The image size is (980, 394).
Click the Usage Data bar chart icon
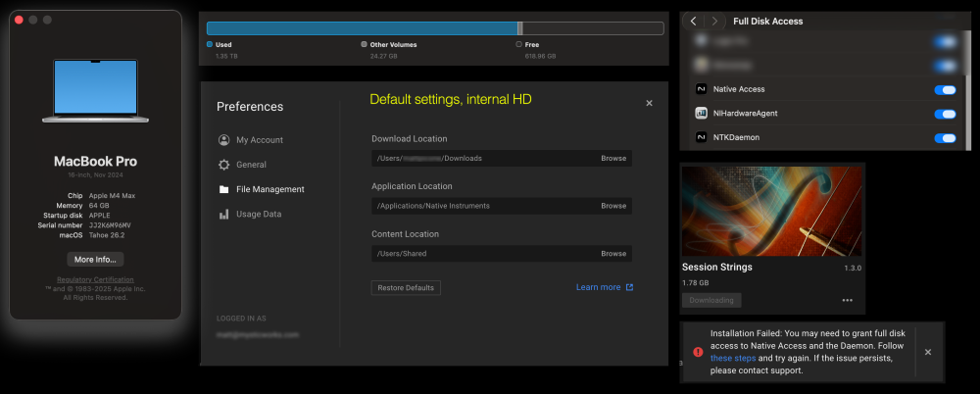click(223, 214)
